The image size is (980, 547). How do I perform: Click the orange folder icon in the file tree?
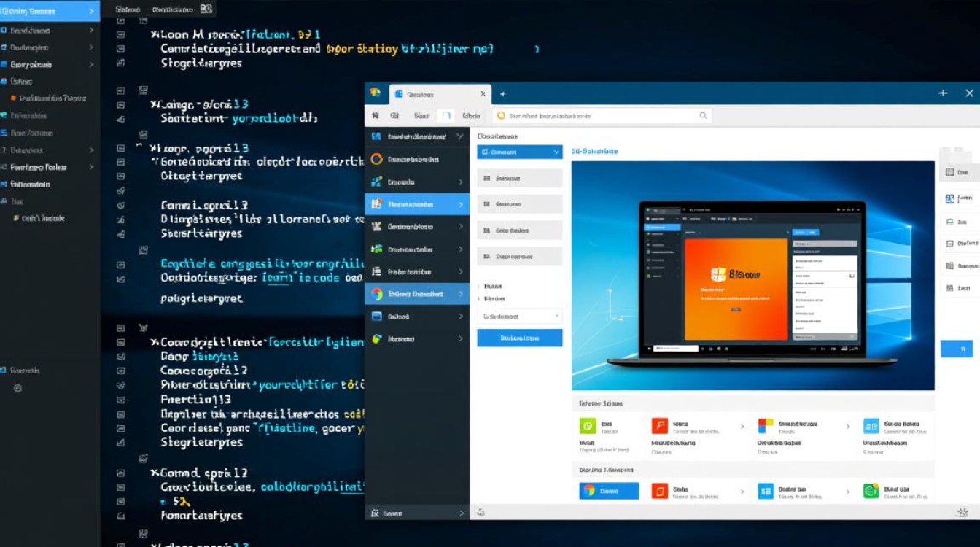point(13,98)
